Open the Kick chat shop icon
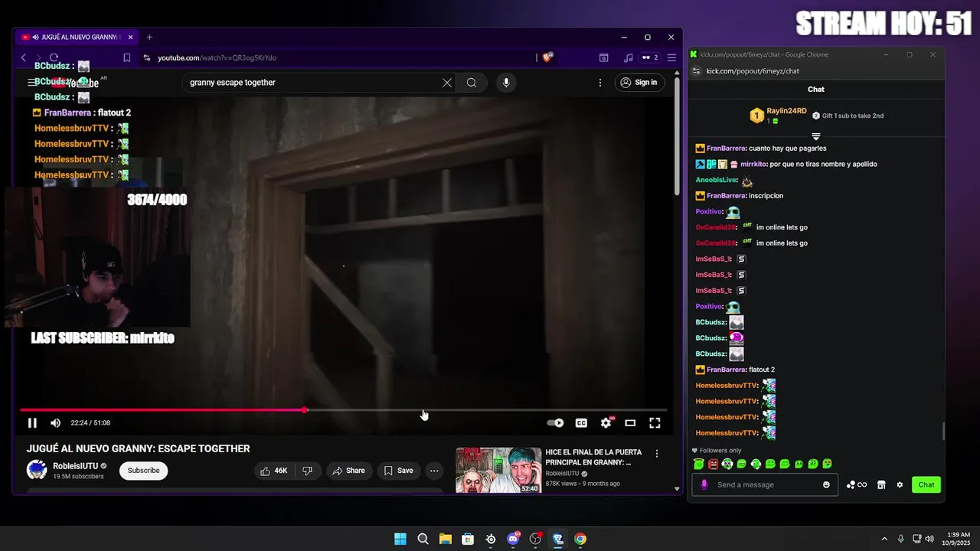 pos(881,484)
